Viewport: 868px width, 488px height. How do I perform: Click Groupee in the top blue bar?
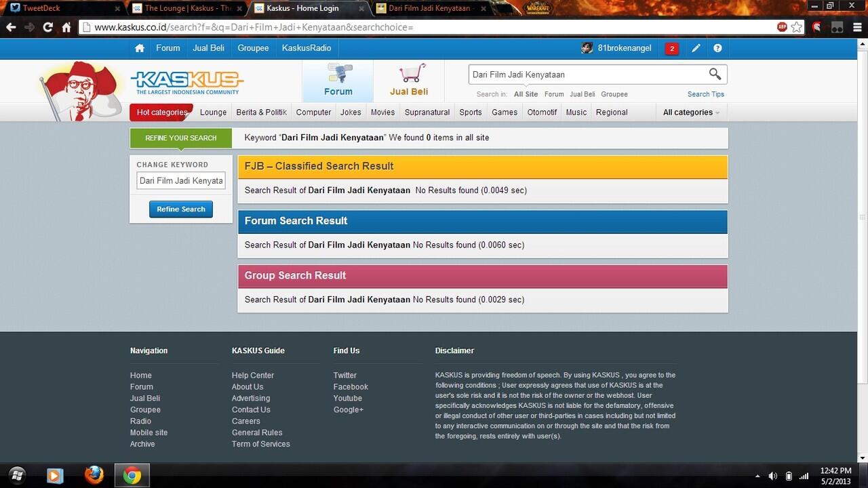253,48
